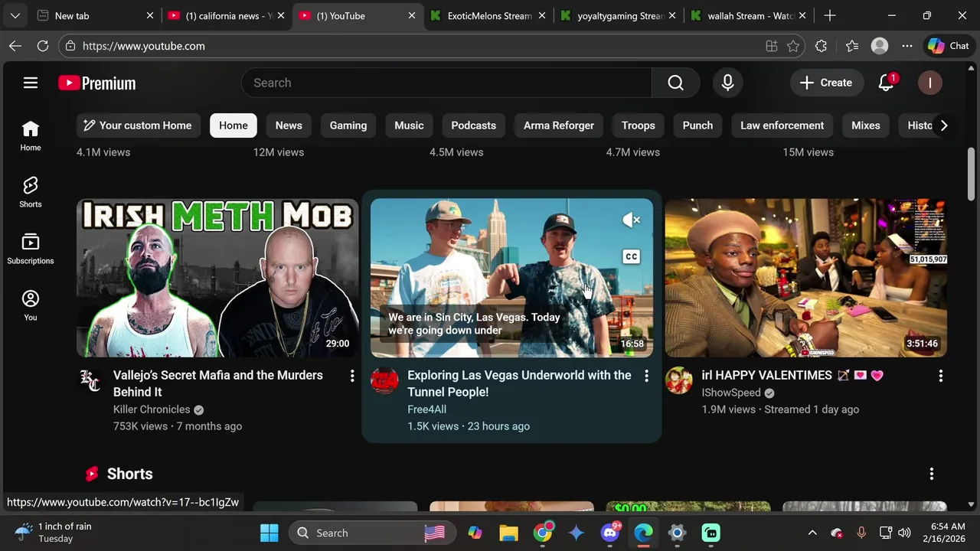Viewport: 980px width, 551px height.
Task: Go back with browser back arrow
Action: 15,46
